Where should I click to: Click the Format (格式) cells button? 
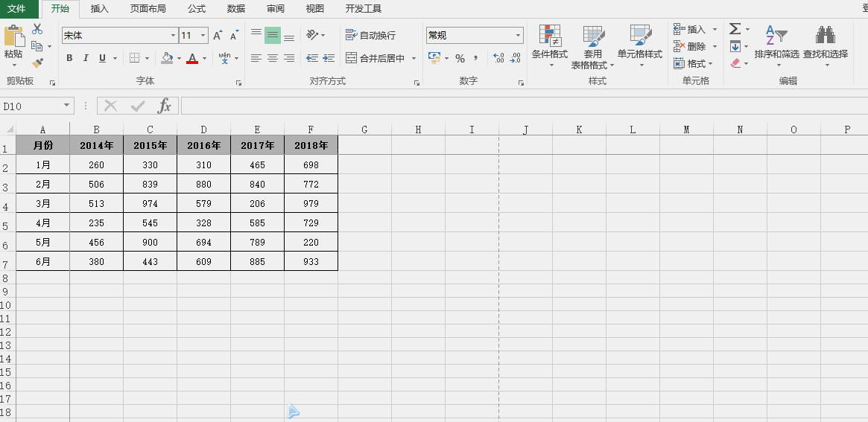690,63
